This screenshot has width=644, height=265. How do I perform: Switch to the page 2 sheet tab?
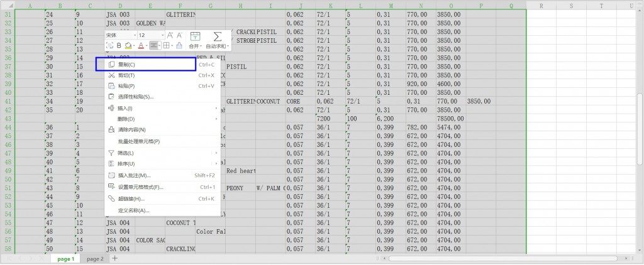click(95, 259)
